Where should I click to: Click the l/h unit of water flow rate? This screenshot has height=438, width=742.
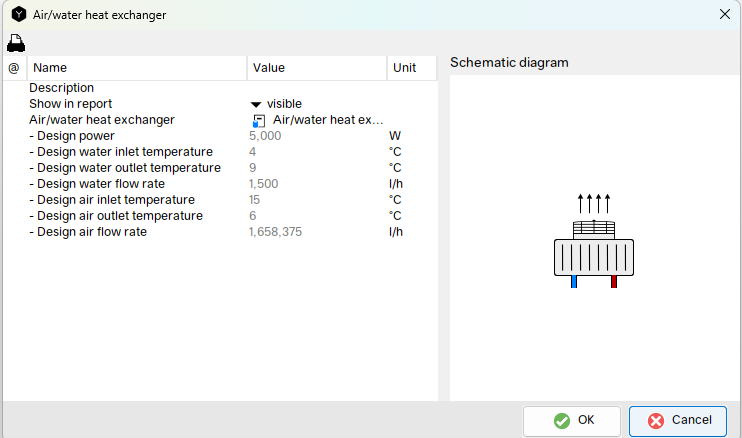pyautogui.click(x=396, y=184)
